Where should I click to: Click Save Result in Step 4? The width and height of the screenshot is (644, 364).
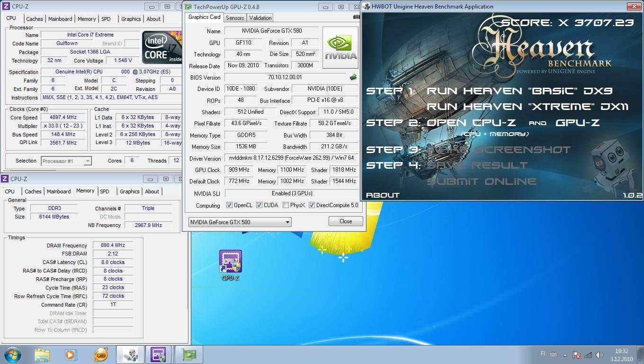coord(477,165)
